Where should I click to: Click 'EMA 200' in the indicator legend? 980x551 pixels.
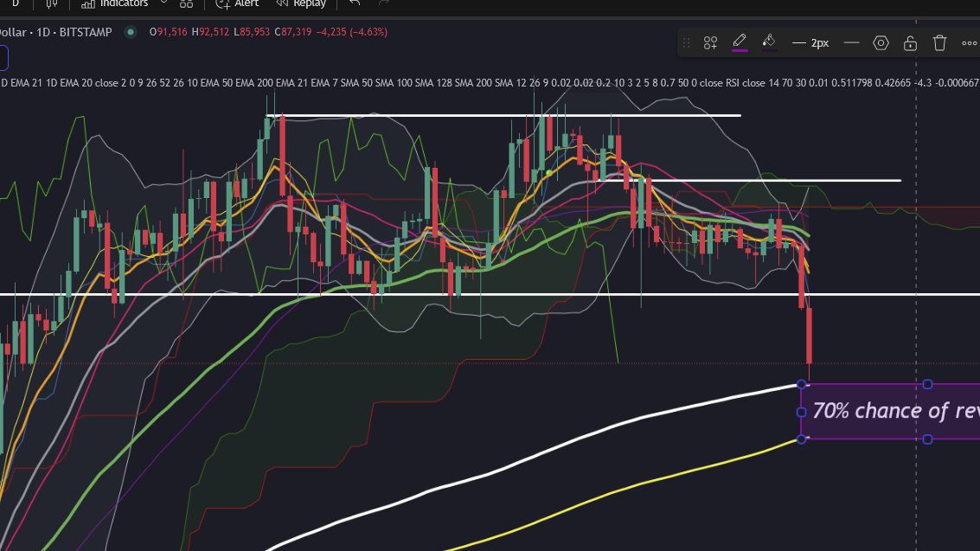253,82
